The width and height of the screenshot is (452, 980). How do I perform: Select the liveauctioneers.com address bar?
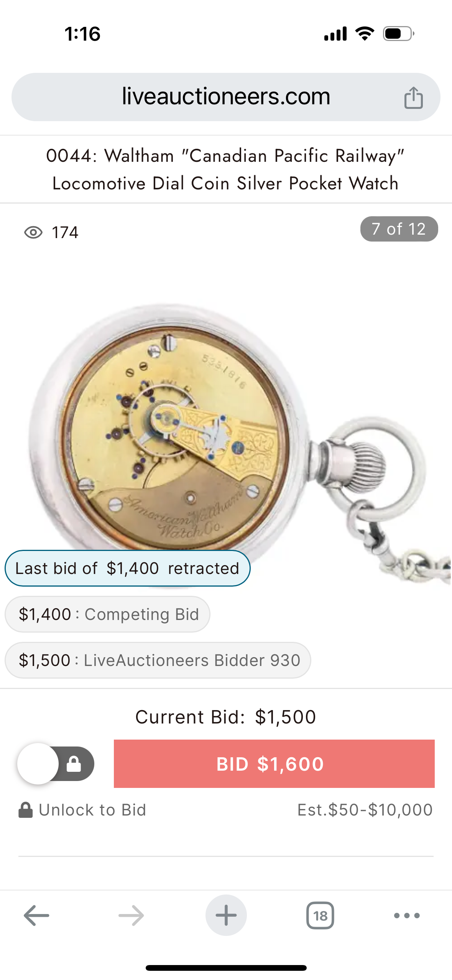pos(226,97)
